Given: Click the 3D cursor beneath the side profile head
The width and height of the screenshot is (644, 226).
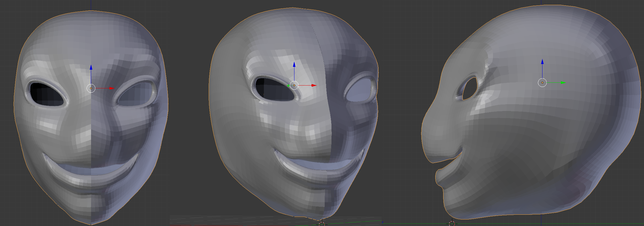Looking at the screenshot, I should [x=452, y=224].
